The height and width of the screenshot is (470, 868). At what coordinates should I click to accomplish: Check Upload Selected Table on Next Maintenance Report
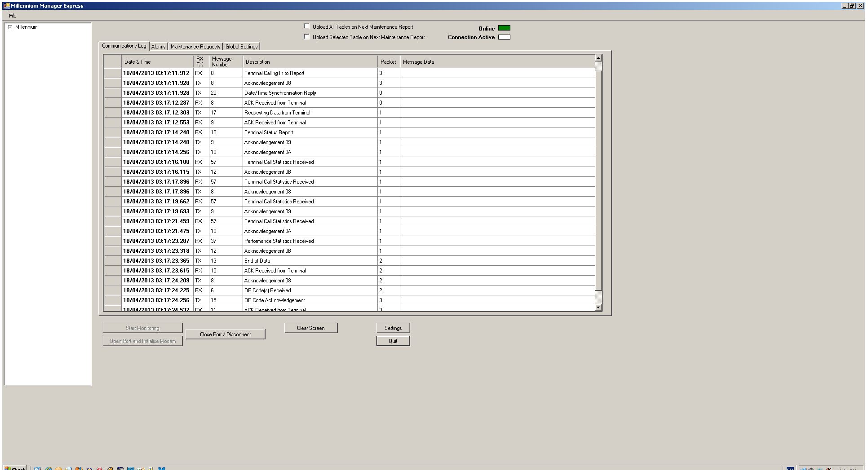(x=307, y=37)
